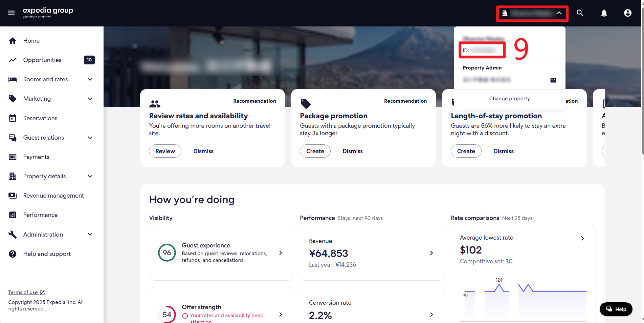Collapse the property selector dropdown
Viewport: 644px width, 323px height.
(x=559, y=13)
